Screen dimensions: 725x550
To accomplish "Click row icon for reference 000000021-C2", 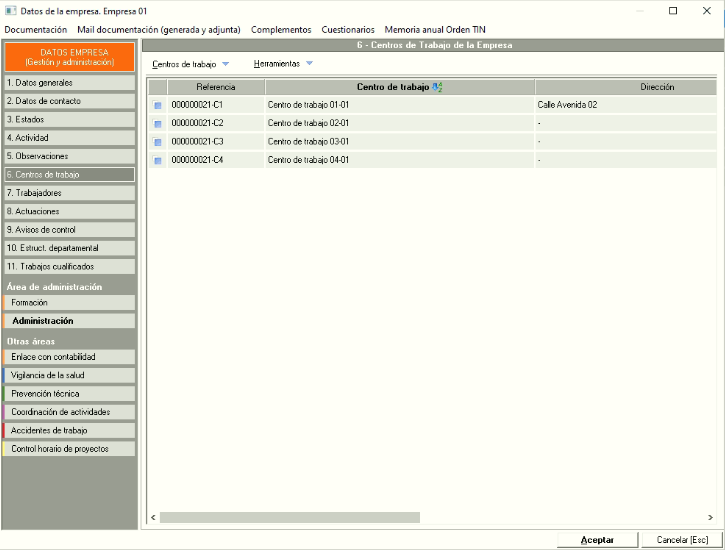I will [x=157, y=123].
